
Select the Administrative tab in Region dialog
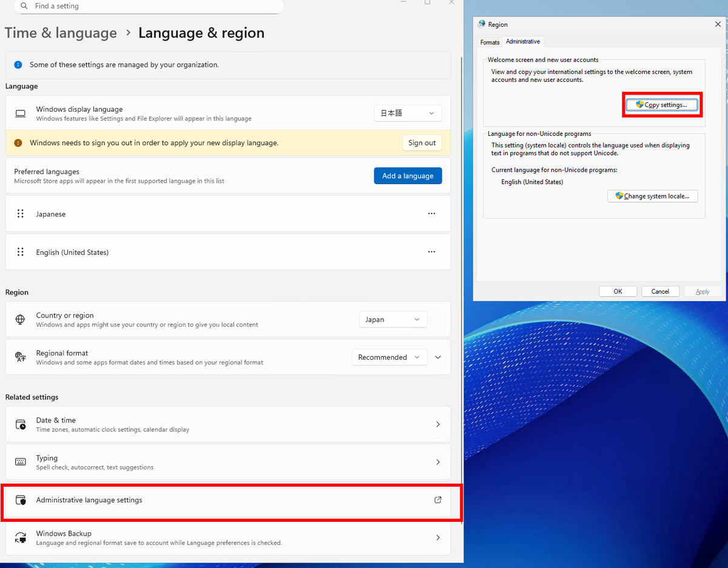523,41
